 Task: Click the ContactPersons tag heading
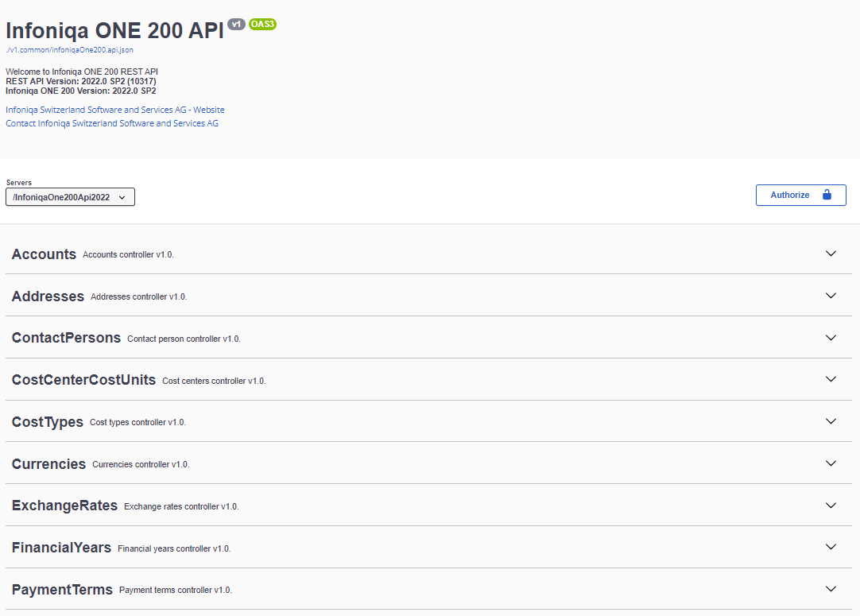pos(66,338)
